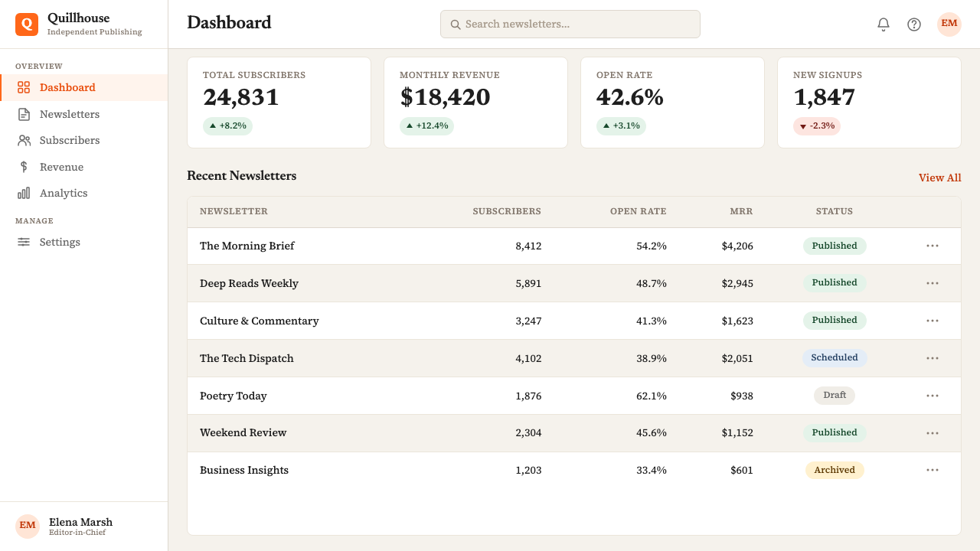Open more options for Culture & Commentary
The height and width of the screenshot is (551, 980).
tap(933, 321)
